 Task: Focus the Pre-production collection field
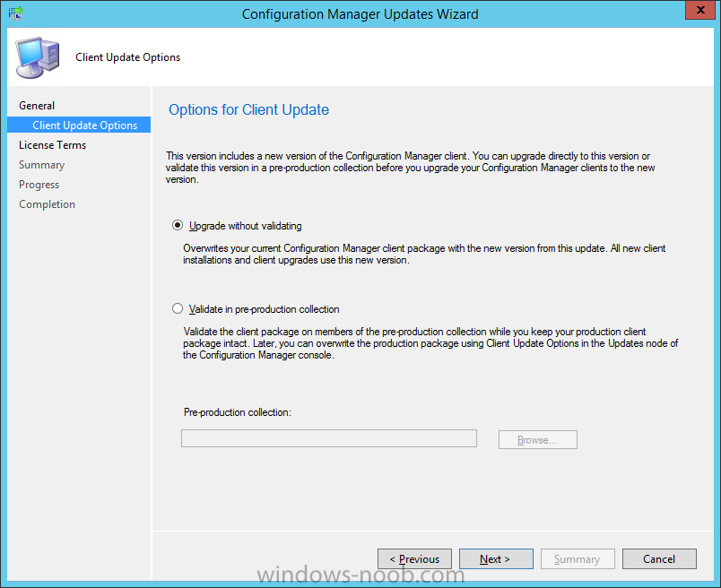pos(329,438)
